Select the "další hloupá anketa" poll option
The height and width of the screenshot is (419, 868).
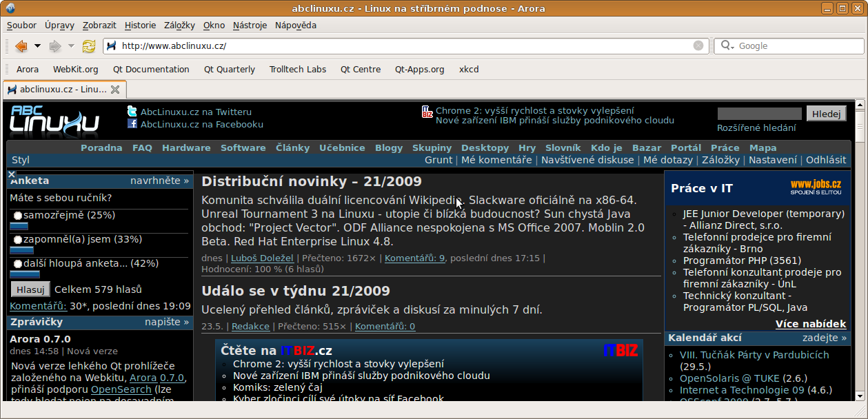[18, 264]
